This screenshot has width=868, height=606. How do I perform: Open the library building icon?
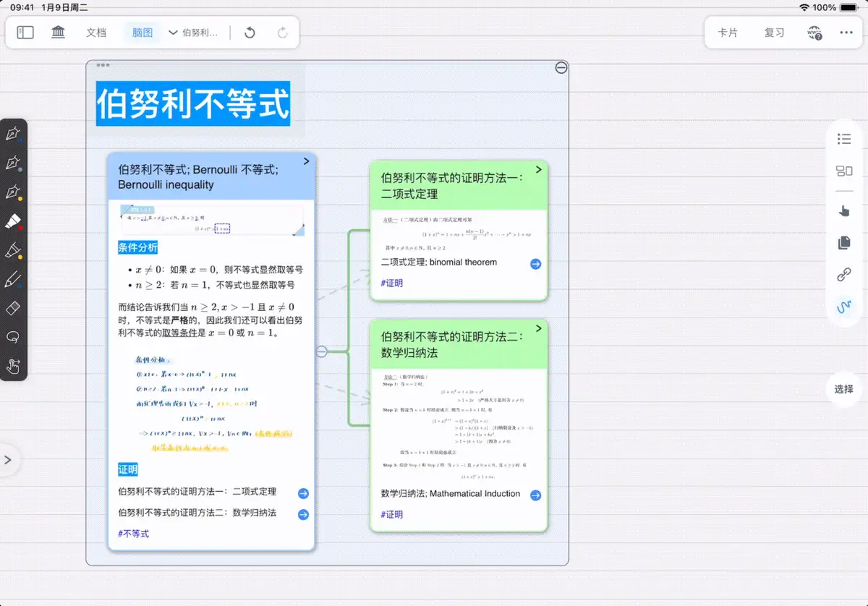click(59, 33)
